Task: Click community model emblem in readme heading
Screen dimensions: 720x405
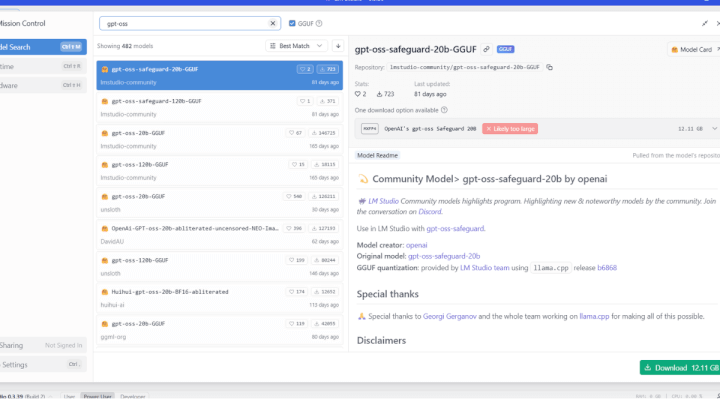Action: click(x=363, y=179)
